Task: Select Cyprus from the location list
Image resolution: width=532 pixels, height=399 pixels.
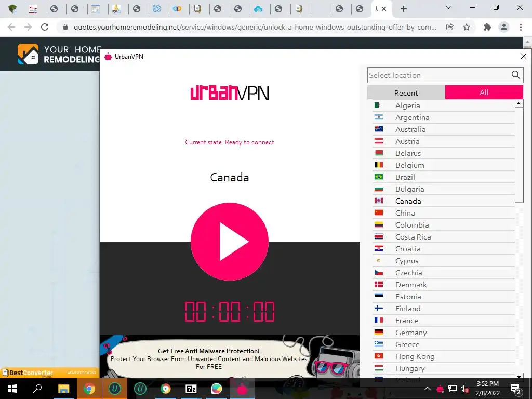Action: click(444, 261)
